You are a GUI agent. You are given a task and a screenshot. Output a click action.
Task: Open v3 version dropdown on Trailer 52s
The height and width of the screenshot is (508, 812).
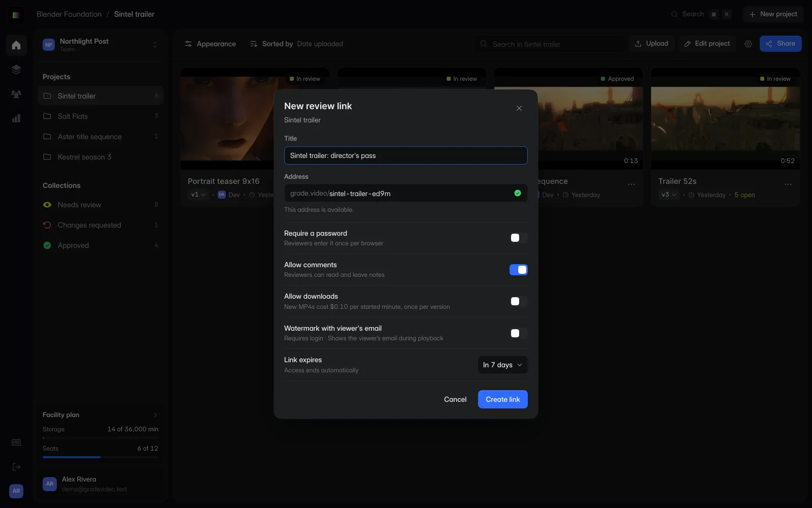(x=670, y=195)
